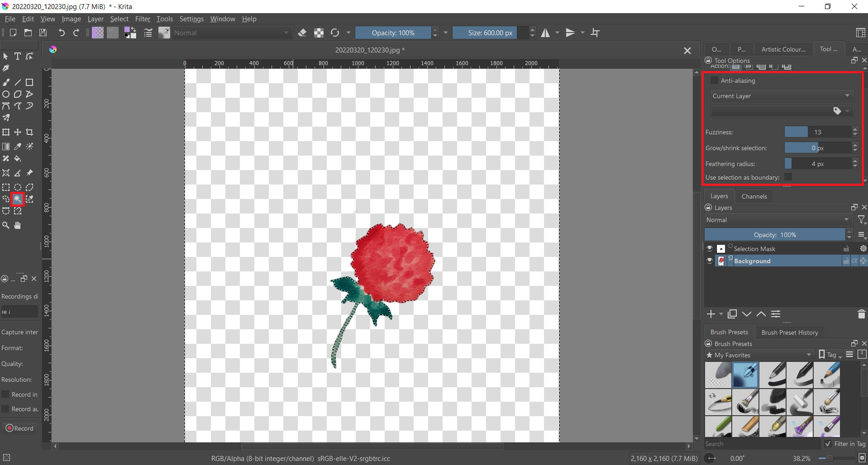Pick the Elliptical selection tool

(x=18, y=187)
